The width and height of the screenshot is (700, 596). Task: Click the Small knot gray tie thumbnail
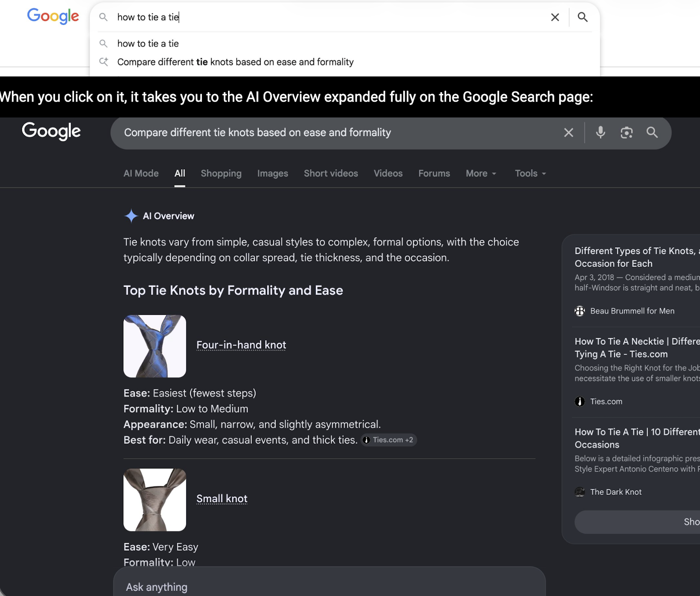155,500
